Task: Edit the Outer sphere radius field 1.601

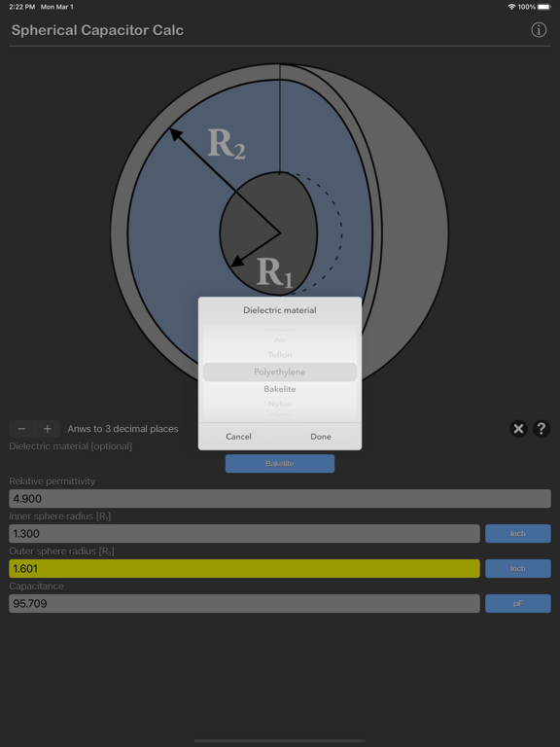Action: point(244,568)
